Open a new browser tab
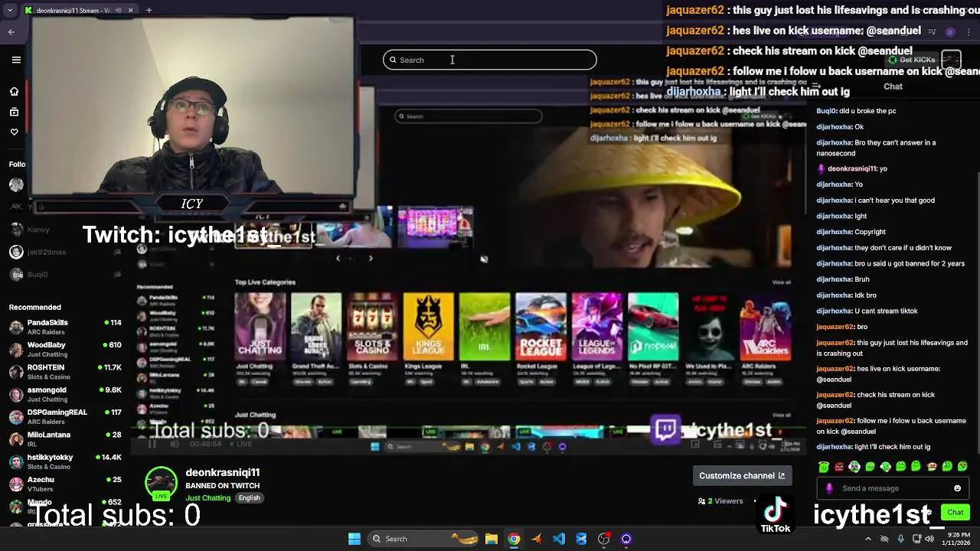This screenshot has height=551, width=980. point(149,10)
